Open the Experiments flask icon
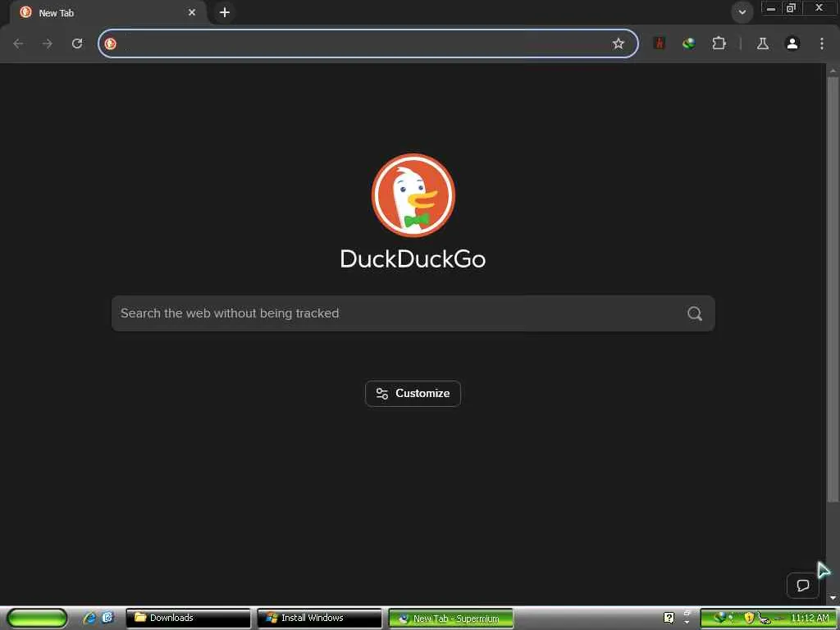The height and width of the screenshot is (630, 840). click(762, 43)
